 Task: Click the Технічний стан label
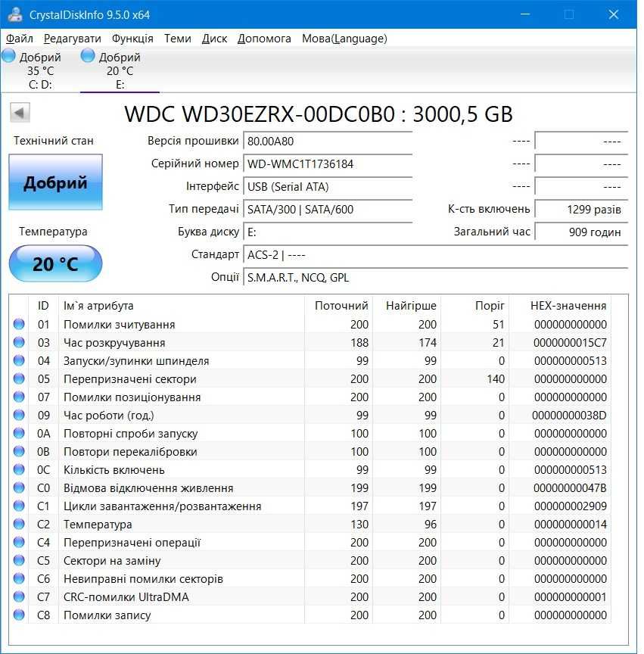pos(54,141)
